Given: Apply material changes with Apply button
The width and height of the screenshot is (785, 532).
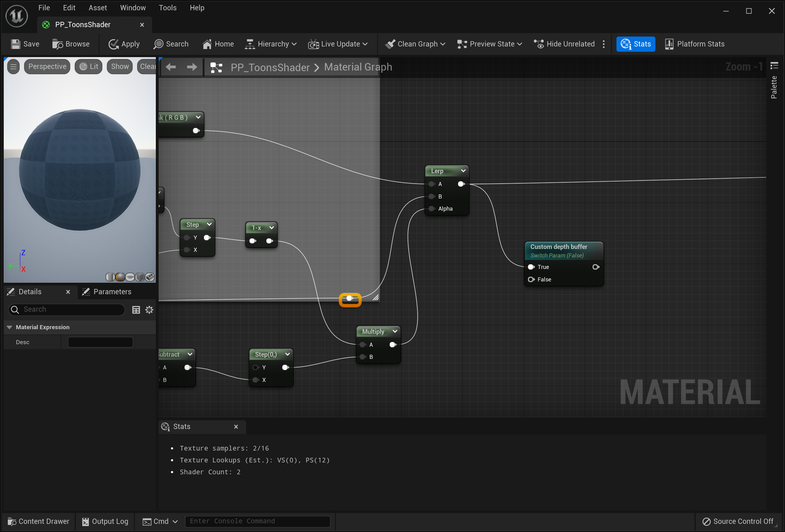Looking at the screenshot, I should 124,44.
